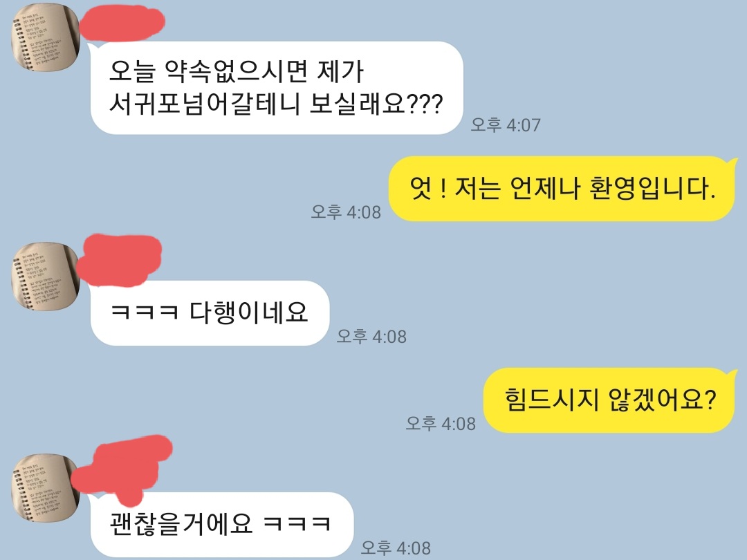Tap redacted sender name above 오늘 약속없으시면 message
The width and height of the screenshot is (747, 560).
pyautogui.click(x=122, y=22)
